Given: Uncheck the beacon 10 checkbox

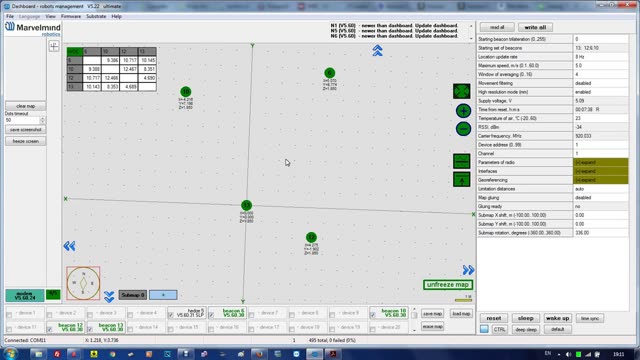Looking at the screenshot, I should (x=373, y=315).
